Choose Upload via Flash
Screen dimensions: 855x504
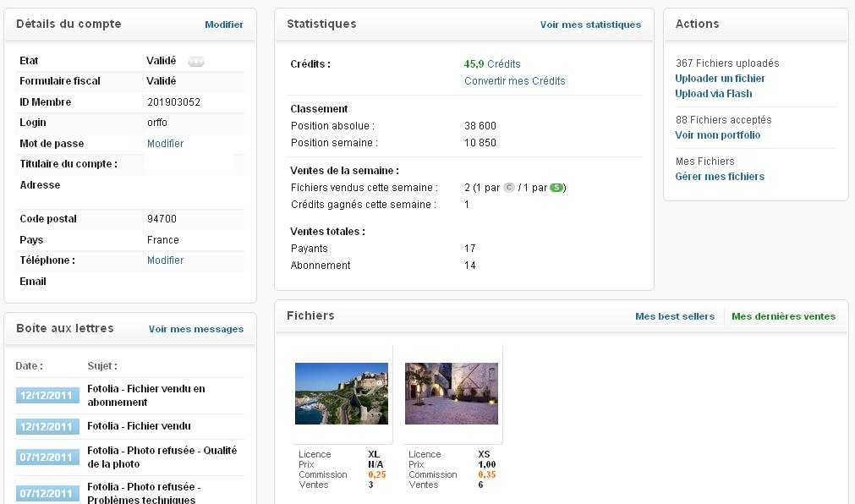[713, 94]
